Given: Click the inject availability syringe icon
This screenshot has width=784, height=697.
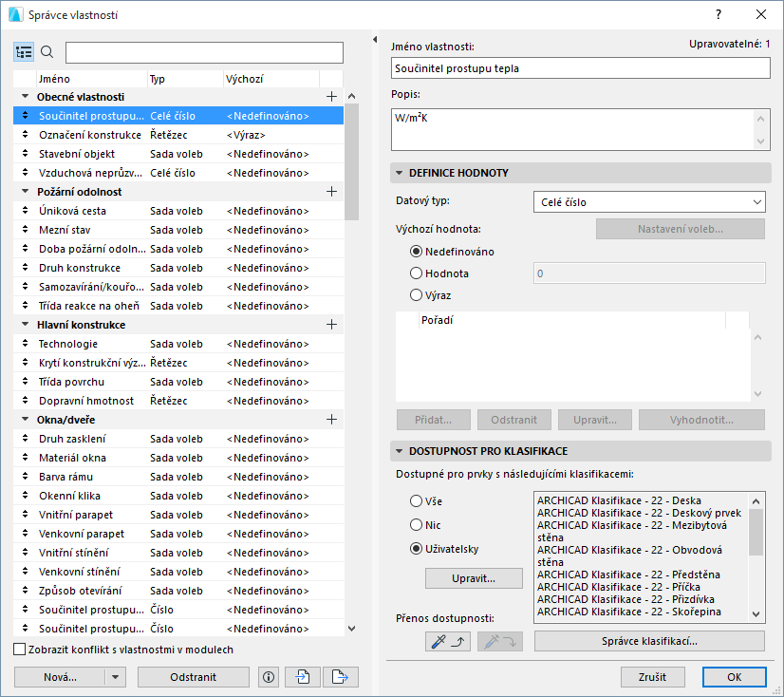Looking at the screenshot, I should click(500, 642).
